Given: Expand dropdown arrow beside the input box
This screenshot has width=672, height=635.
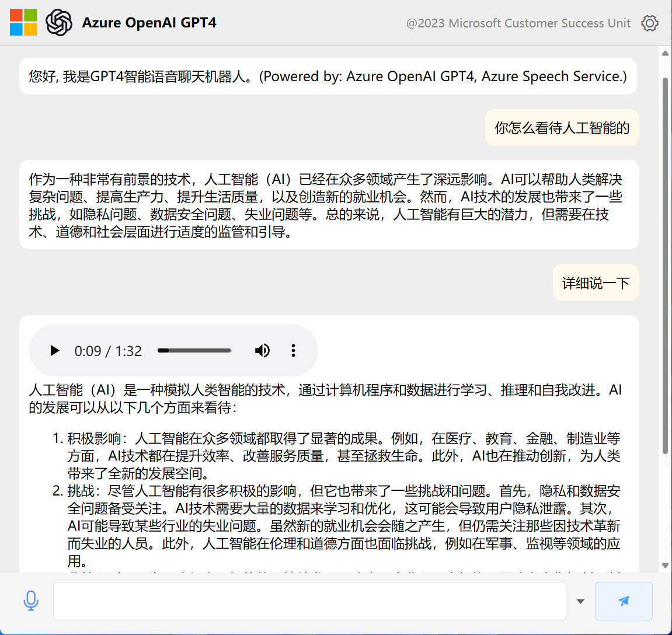Looking at the screenshot, I should point(580,601).
